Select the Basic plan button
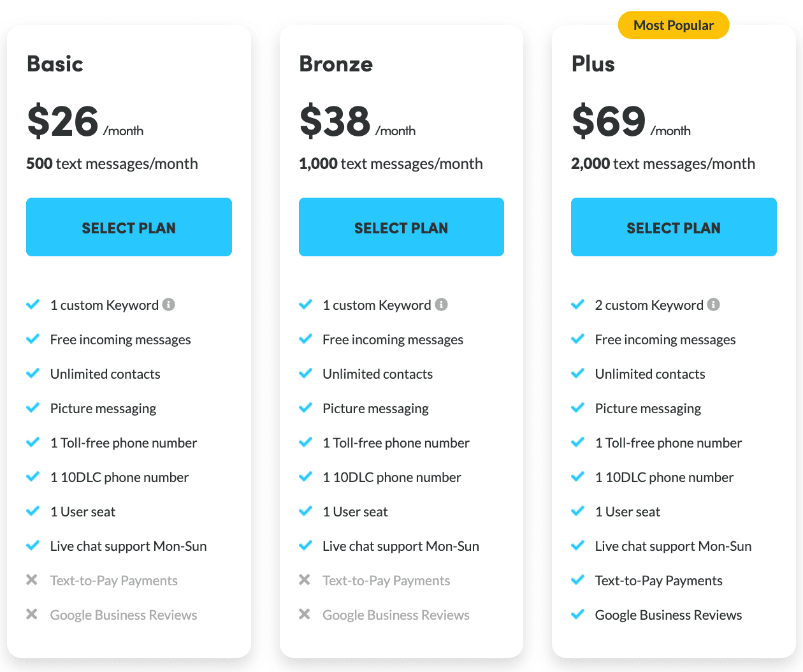The height and width of the screenshot is (672, 803). [129, 227]
